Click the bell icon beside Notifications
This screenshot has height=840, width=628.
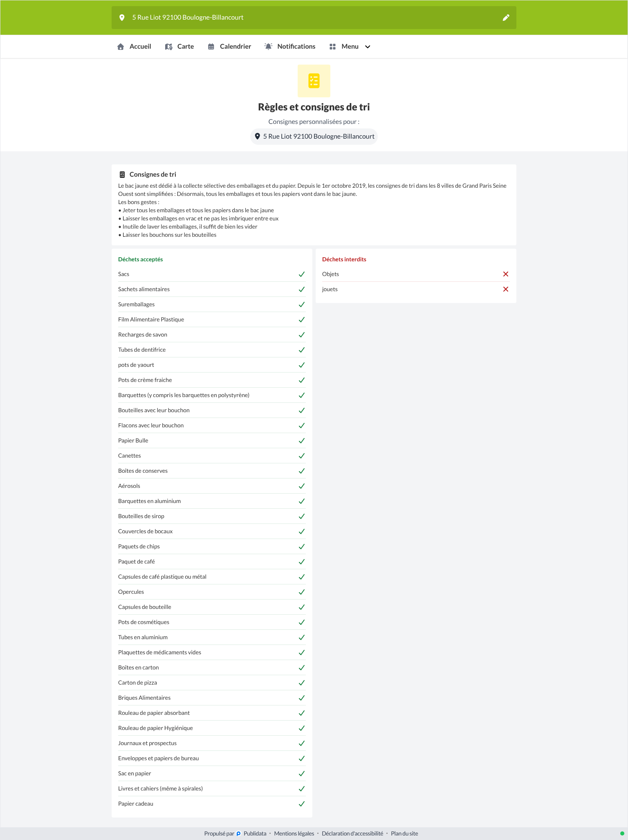tap(268, 47)
